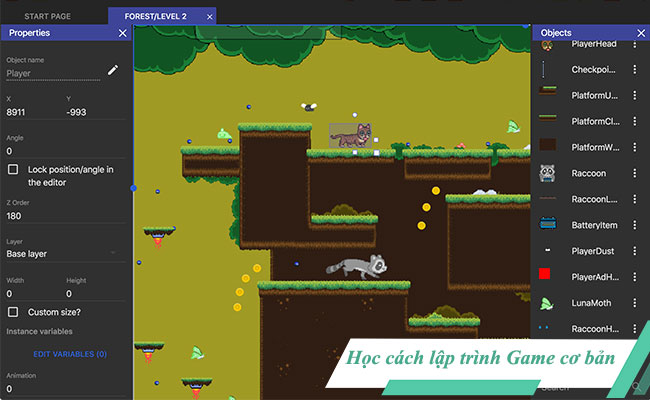
Task: Select the fly enemy sprite above the platform
Action: [309, 107]
